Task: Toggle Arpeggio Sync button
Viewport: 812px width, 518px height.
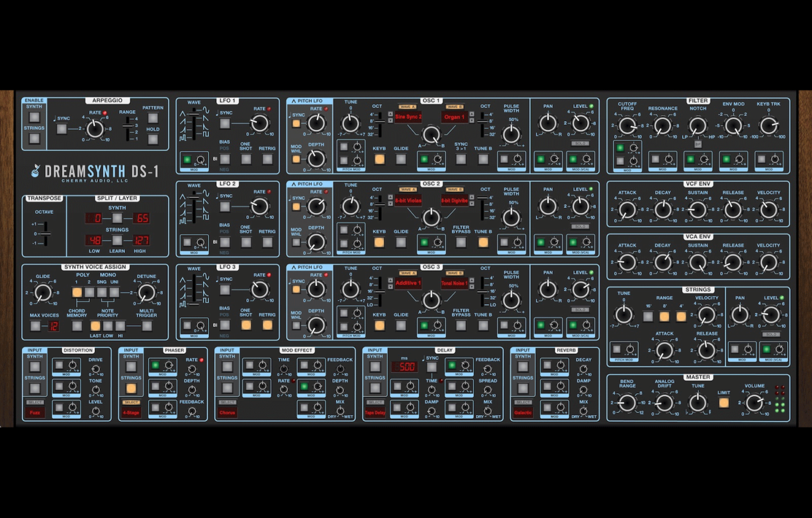Action: [61, 129]
